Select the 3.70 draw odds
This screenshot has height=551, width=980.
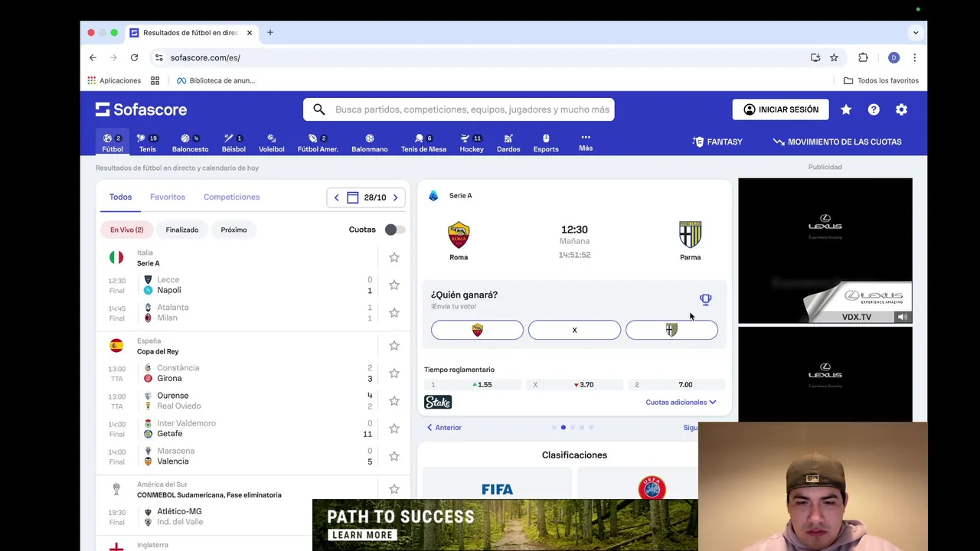[x=574, y=385]
